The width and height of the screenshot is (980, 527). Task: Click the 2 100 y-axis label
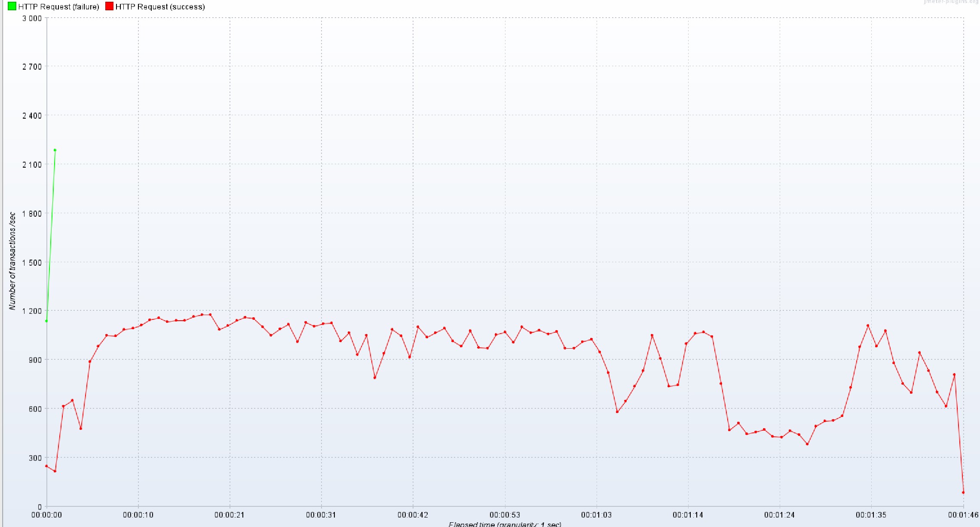(x=32, y=165)
